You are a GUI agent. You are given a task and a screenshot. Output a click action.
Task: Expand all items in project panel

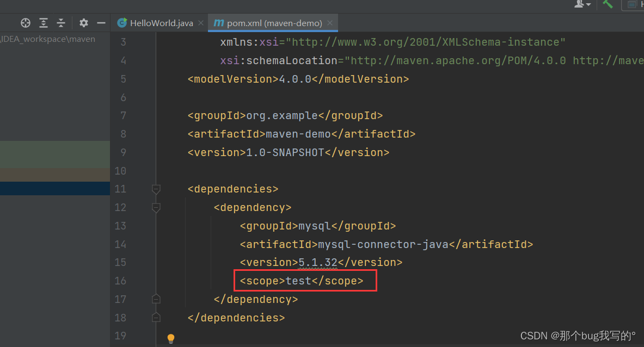44,23
